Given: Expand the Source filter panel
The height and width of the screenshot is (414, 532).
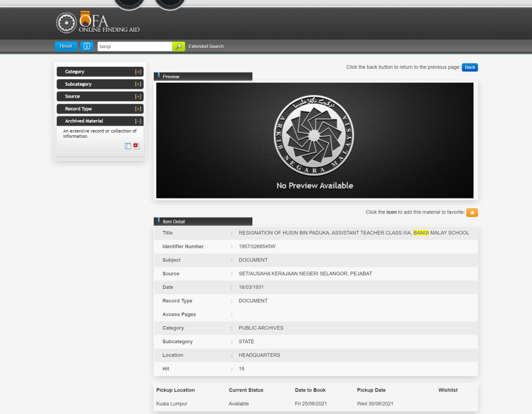Looking at the screenshot, I should 100,96.
